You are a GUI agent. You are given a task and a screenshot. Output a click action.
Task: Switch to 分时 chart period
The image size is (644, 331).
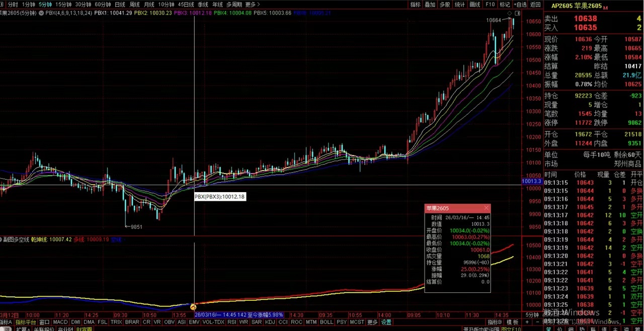(x=13, y=5)
